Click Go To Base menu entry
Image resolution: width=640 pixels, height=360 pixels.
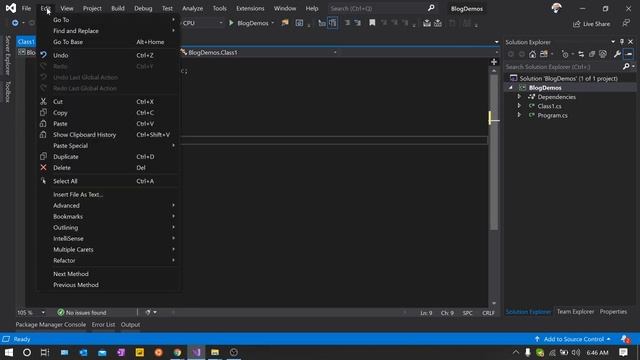pyautogui.click(x=108, y=42)
